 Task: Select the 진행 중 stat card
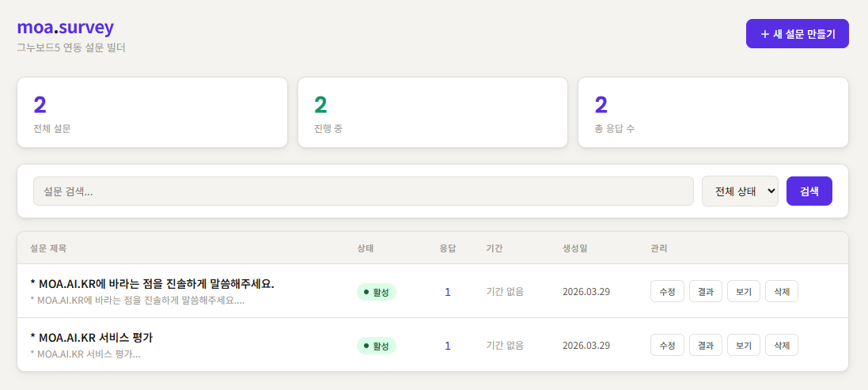point(432,112)
